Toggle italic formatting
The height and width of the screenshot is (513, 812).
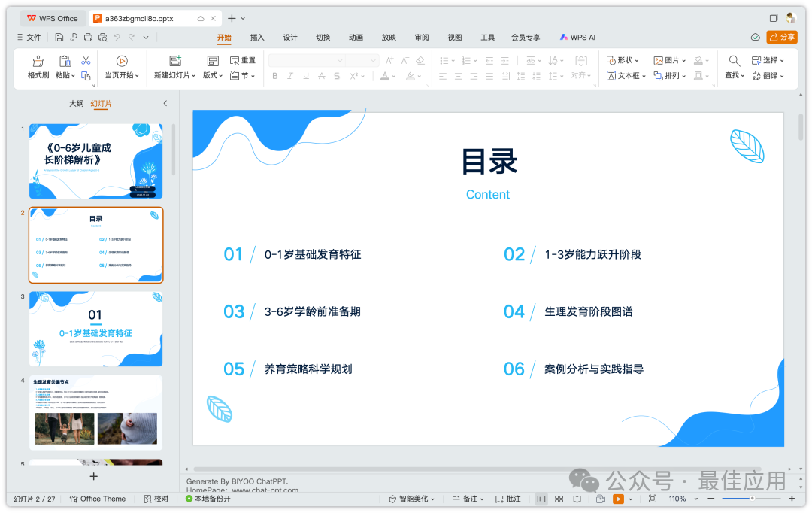291,75
